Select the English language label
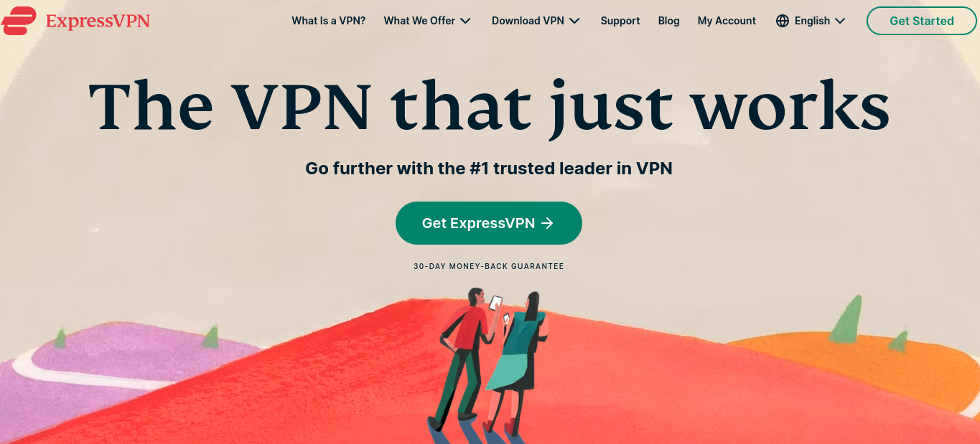Viewport: 980px width, 444px height. pos(812,21)
